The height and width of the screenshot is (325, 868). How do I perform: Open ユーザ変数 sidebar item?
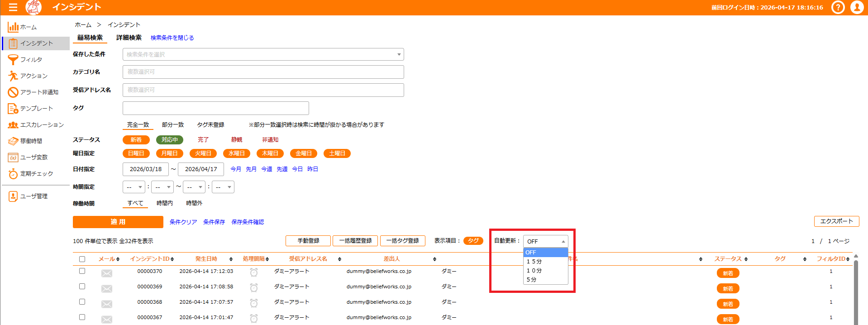[x=35, y=158]
